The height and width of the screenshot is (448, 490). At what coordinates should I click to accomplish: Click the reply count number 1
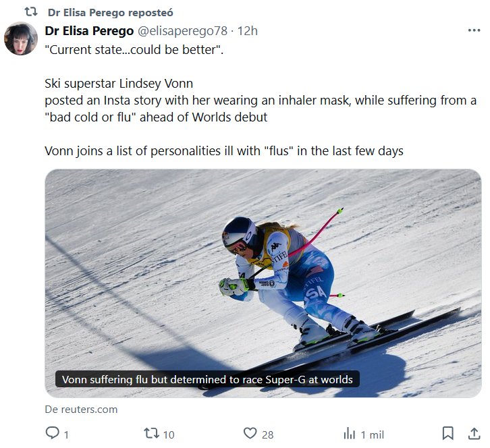tap(66, 435)
